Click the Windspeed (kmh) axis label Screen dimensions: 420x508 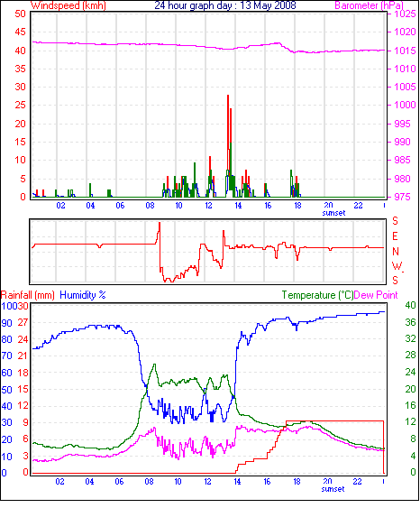click(x=68, y=5)
